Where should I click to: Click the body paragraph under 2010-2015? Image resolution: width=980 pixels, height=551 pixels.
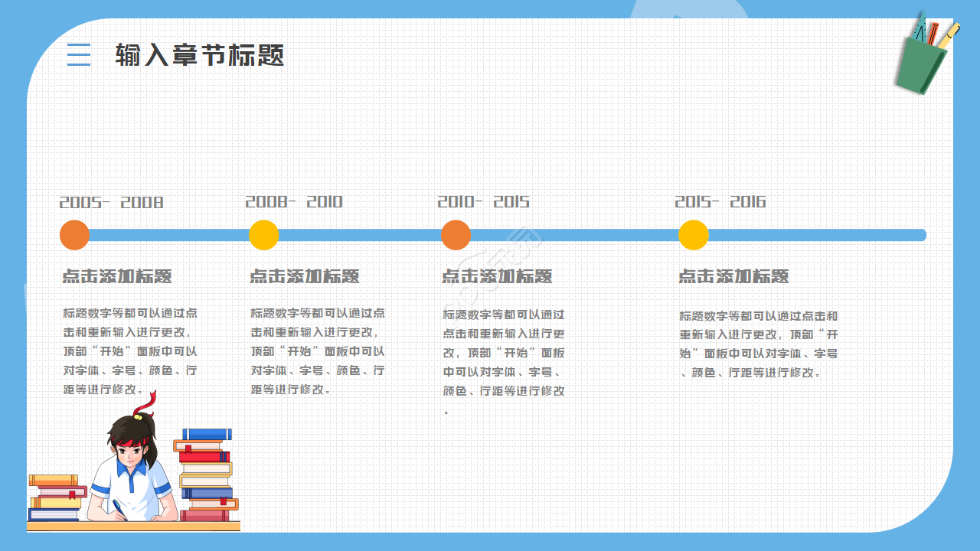point(504,362)
